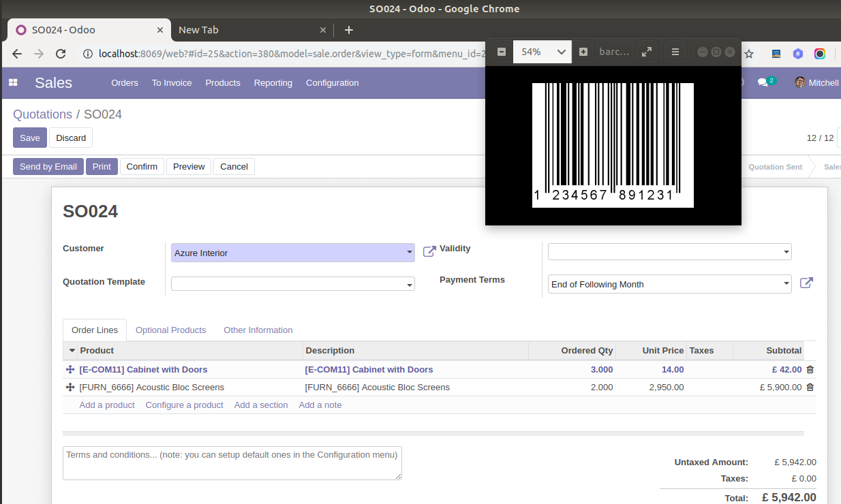Confirm the quotation
The image size is (841, 504).
[142, 166]
